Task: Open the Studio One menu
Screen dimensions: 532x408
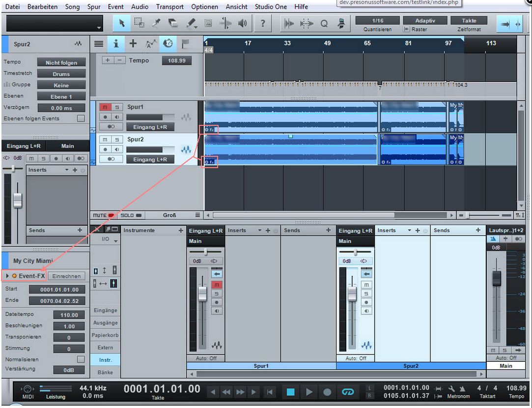Action: coord(271,7)
